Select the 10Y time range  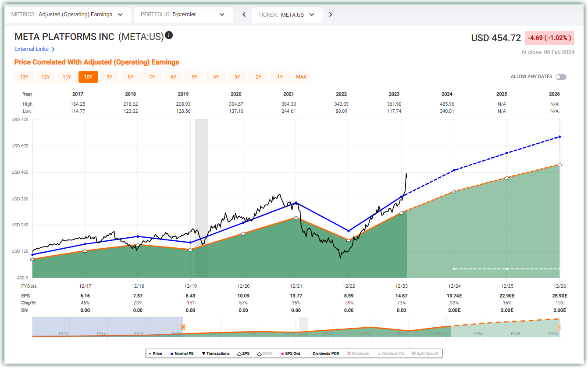88,77
